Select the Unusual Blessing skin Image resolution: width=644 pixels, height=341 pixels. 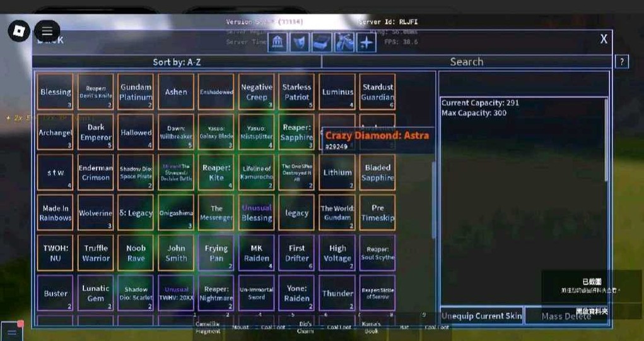[x=256, y=213]
